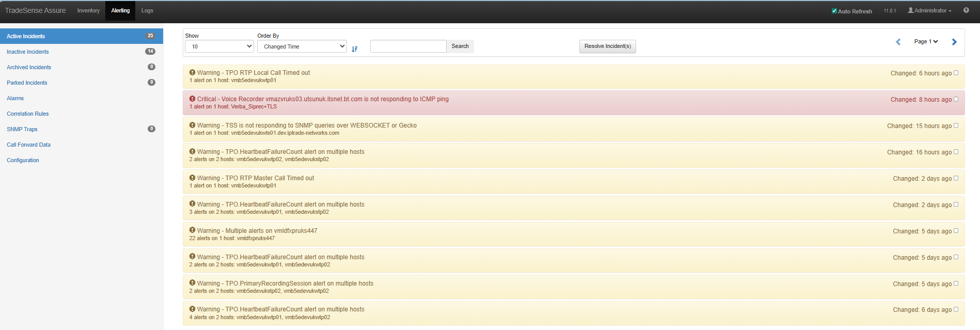Click warning icon for TPO RTP Master Call Timed out
The width and height of the screenshot is (980, 330).
click(192, 178)
